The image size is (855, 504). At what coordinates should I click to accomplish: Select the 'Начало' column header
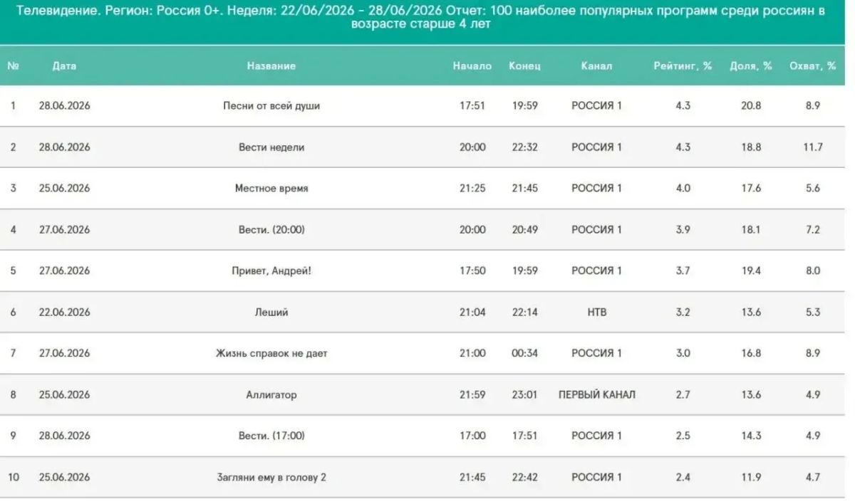pos(472,65)
